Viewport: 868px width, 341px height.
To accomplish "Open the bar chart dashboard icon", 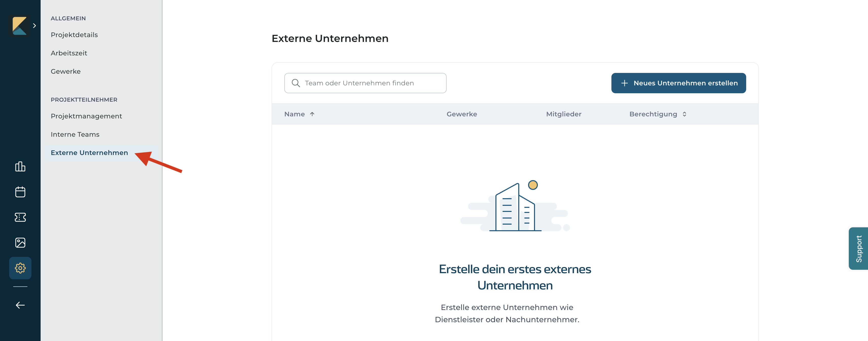I will tap(20, 166).
